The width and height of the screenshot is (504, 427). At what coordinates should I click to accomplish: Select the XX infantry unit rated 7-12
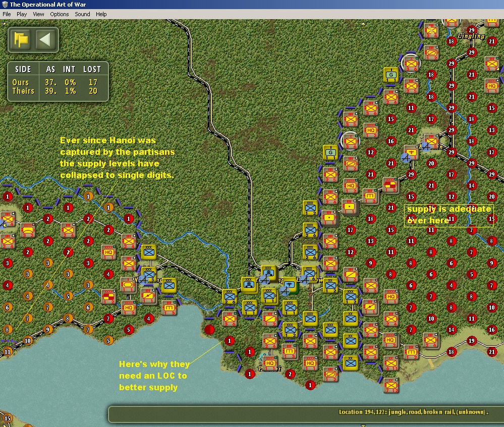[x=391, y=385]
